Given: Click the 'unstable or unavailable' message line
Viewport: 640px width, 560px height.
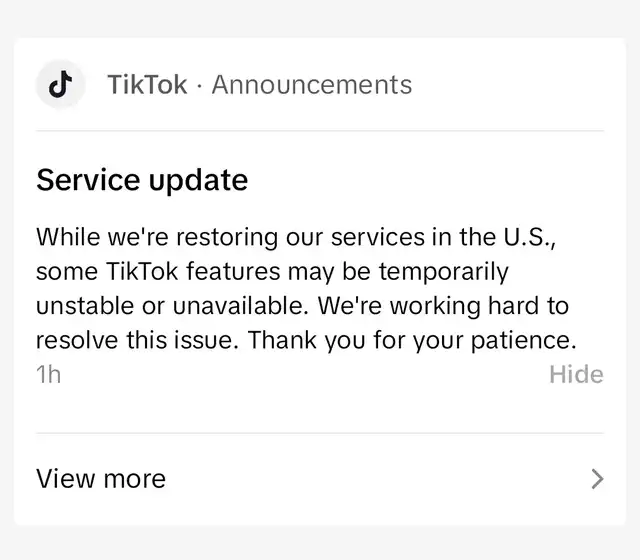Looking at the screenshot, I should click(x=302, y=306).
